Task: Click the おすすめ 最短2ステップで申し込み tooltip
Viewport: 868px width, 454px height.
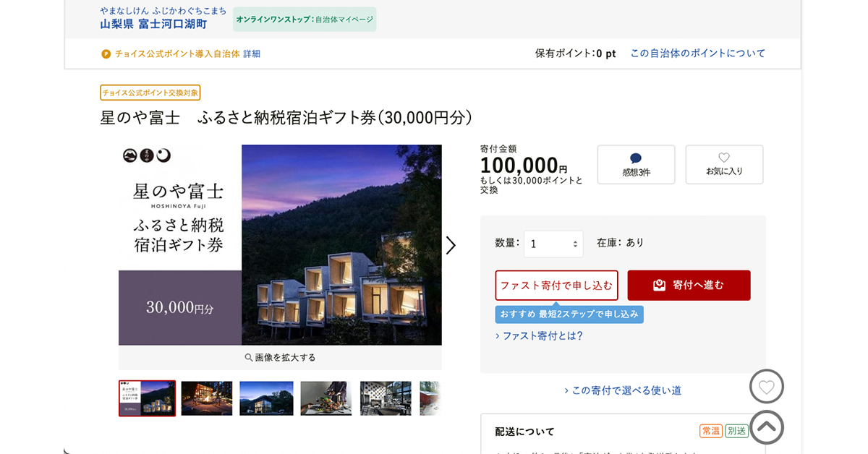Action: click(569, 314)
